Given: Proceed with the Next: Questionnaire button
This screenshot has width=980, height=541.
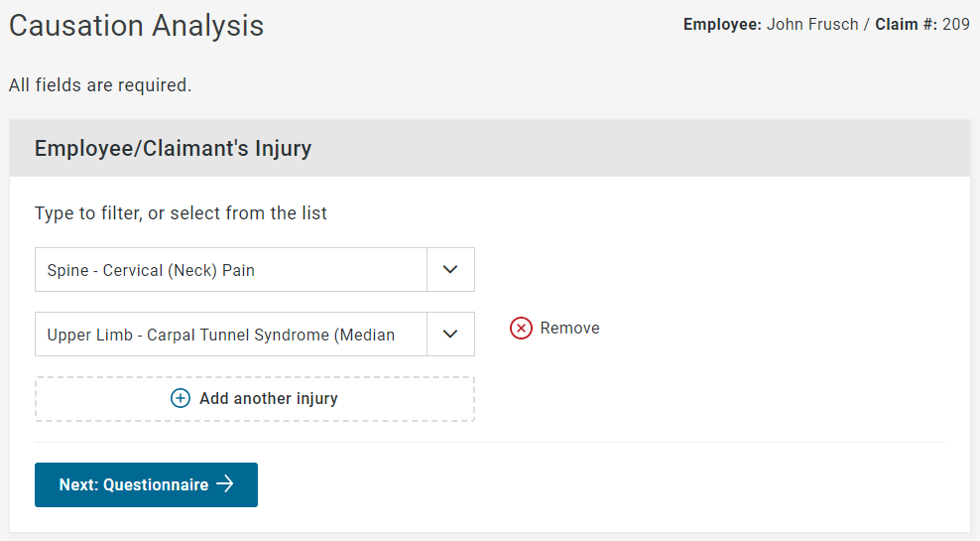Looking at the screenshot, I should (x=146, y=484).
